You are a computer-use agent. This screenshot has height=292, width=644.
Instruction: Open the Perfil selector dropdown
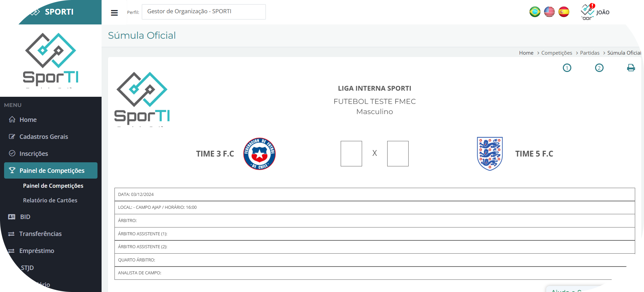pyautogui.click(x=203, y=12)
